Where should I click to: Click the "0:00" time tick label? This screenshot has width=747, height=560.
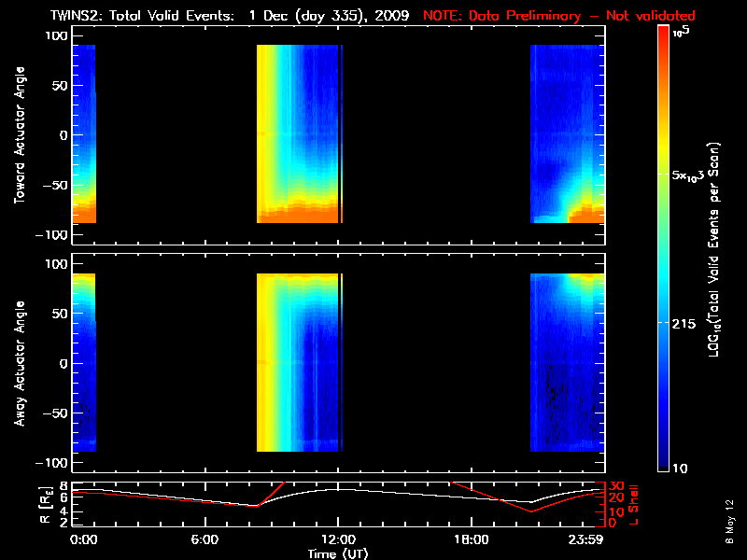[x=83, y=540]
